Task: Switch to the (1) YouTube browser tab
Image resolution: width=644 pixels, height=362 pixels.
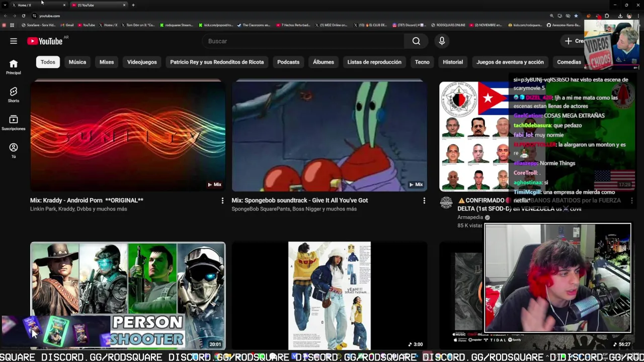Action: pyautogui.click(x=98, y=5)
